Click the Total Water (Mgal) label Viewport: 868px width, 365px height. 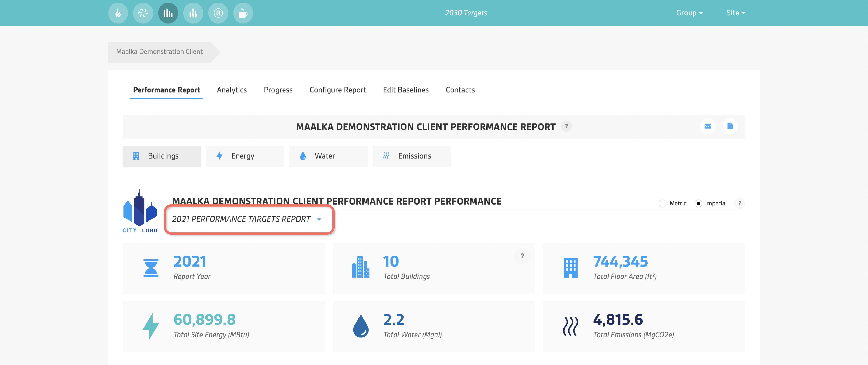pos(412,335)
